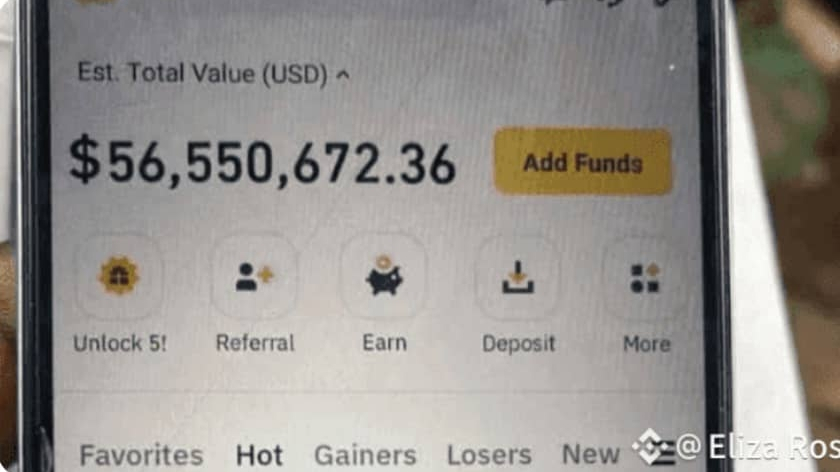Tap the Unlock 5! gift badge icon
This screenshot has height=472, width=840.
click(x=118, y=275)
